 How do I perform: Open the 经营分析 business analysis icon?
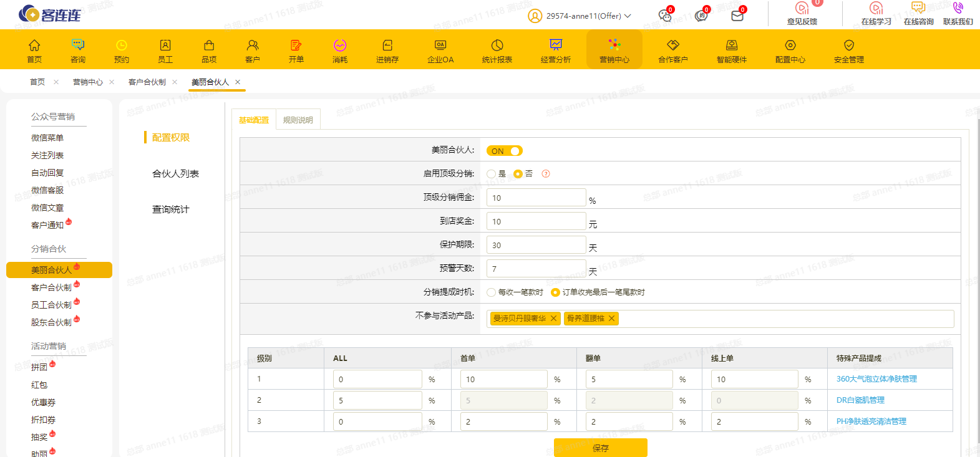(x=556, y=46)
